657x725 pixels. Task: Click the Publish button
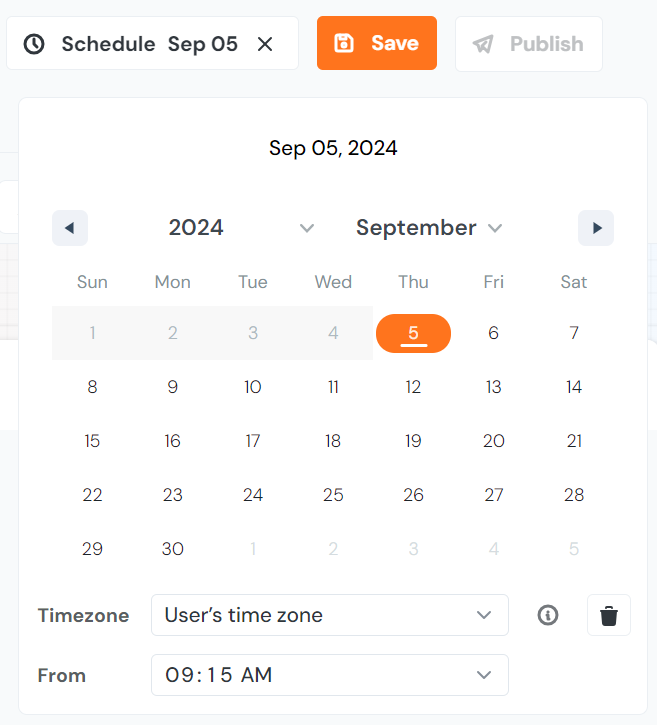[528, 44]
